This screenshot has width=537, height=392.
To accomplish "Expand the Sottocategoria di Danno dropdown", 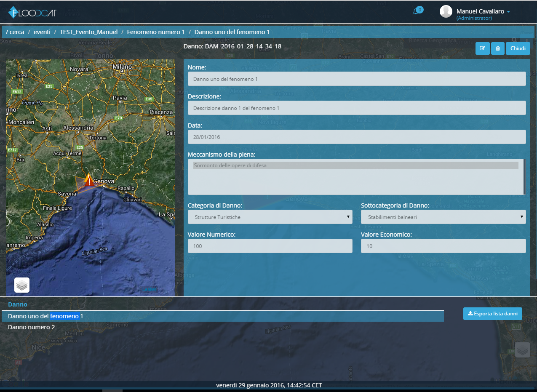I will coord(443,217).
